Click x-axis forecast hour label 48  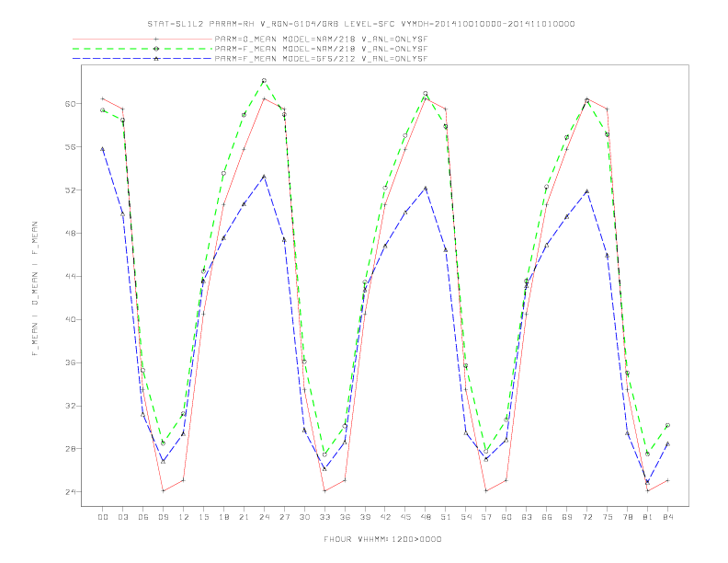426,517
